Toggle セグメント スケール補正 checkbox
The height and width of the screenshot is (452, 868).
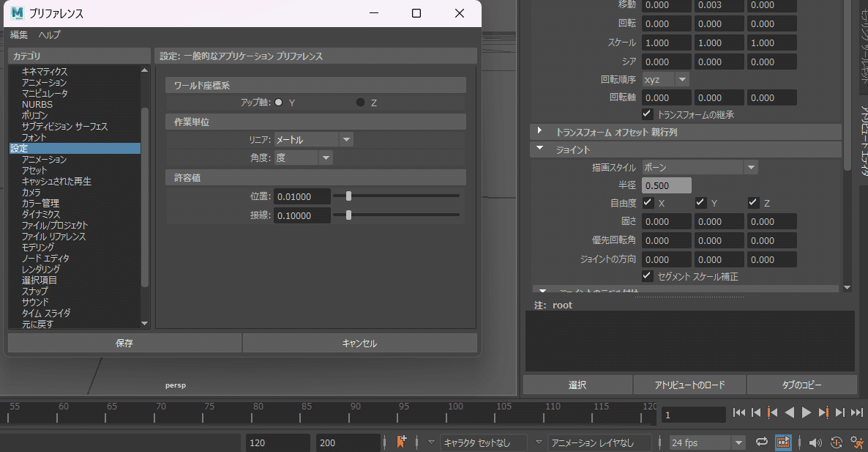pyautogui.click(x=647, y=276)
